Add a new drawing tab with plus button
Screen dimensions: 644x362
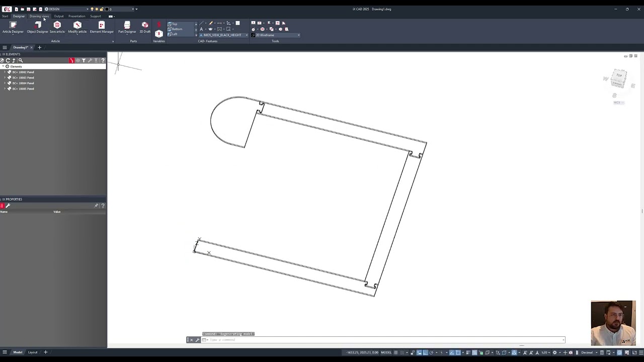click(x=39, y=47)
